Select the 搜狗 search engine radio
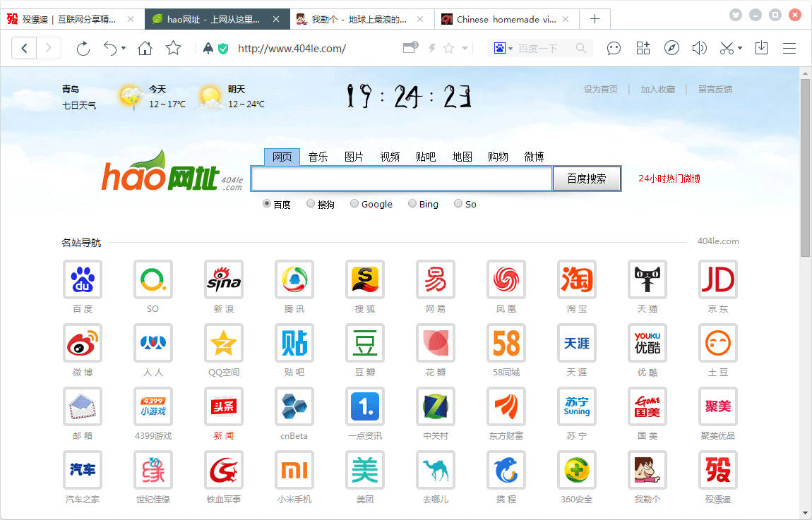812x520 pixels. pos(311,203)
